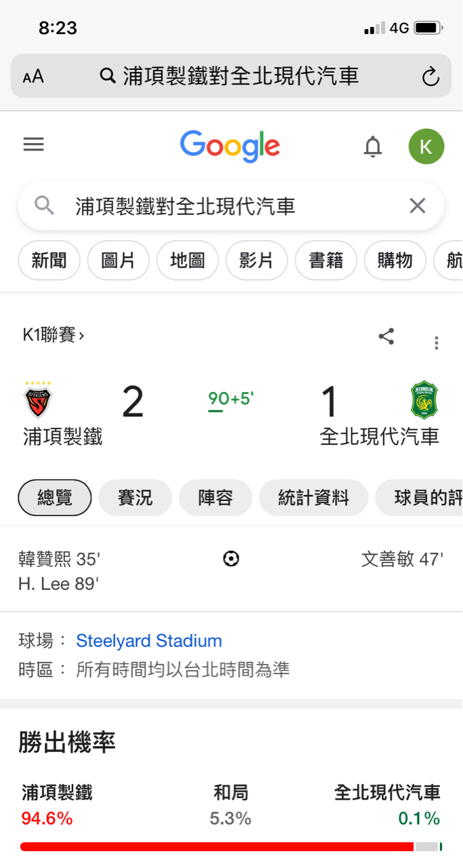
Task: Open the AA text size menu
Action: (x=33, y=77)
